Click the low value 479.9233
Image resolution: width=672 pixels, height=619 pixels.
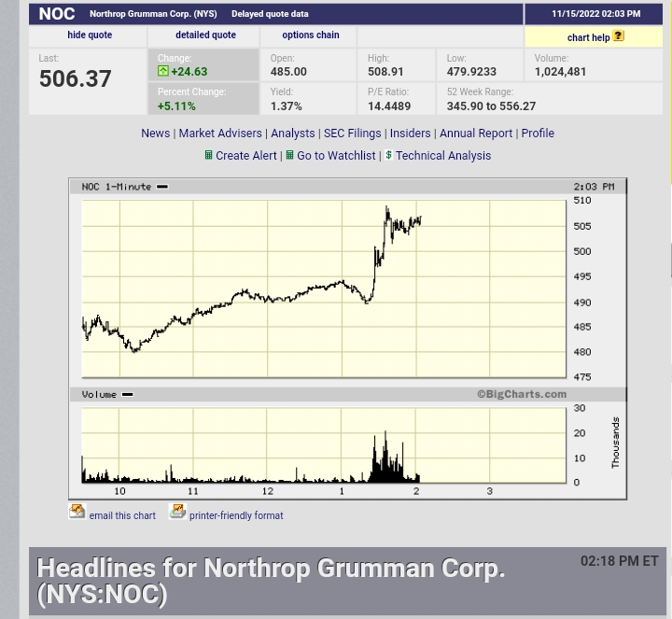point(471,72)
